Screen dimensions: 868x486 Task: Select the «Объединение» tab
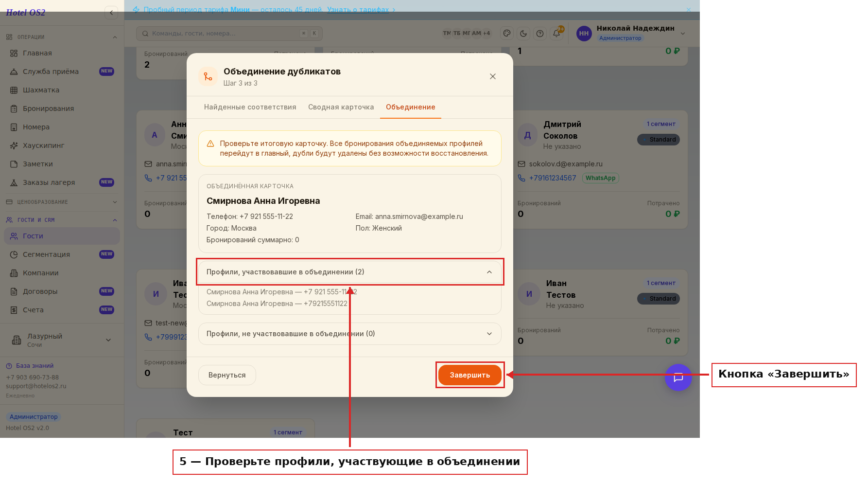click(x=411, y=107)
